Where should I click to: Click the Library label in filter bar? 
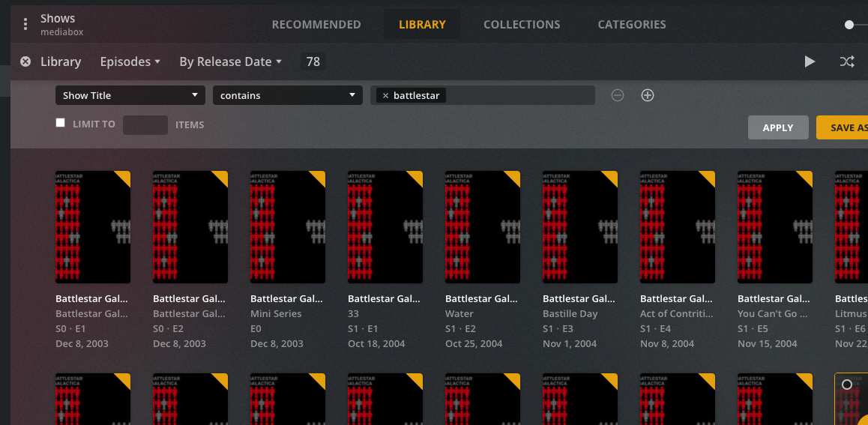(x=61, y=61)
